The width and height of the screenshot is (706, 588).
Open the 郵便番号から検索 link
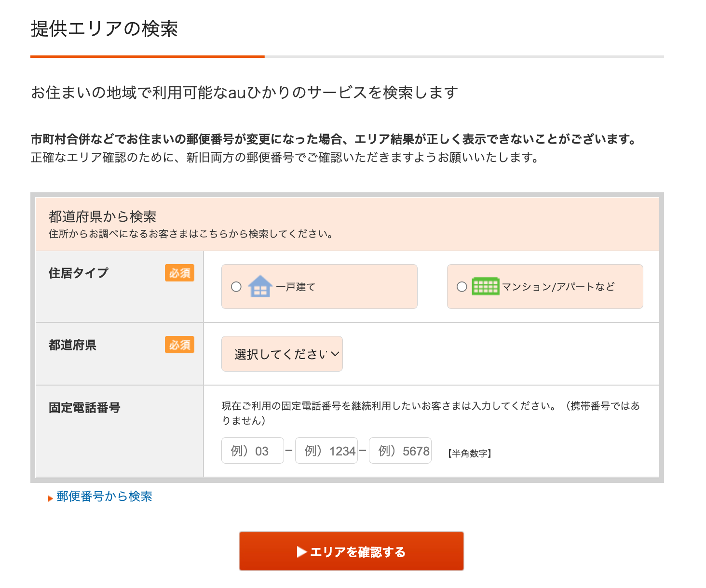[x=104, y=496]
